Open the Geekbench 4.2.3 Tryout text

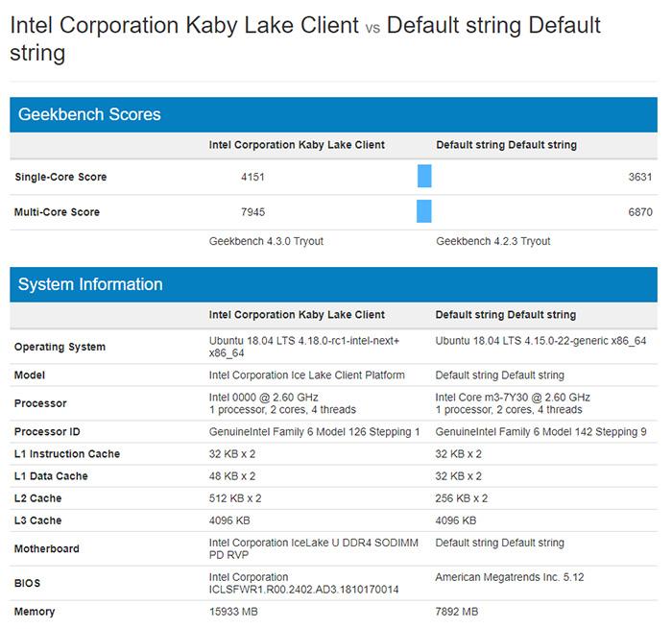492,241
